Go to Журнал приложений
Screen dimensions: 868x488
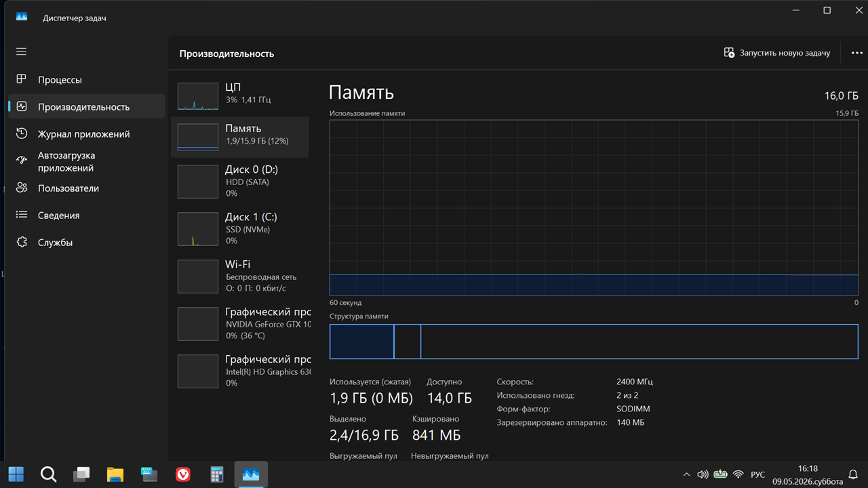[86, 134]
